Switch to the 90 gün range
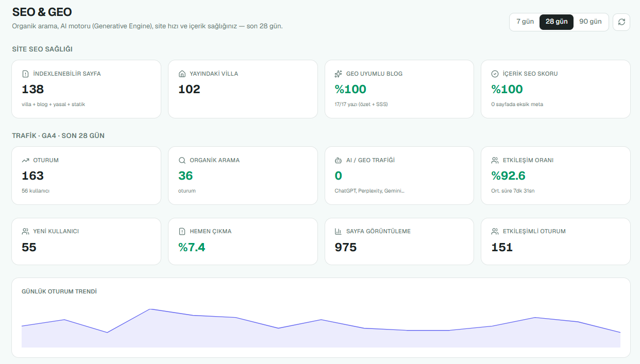 coord(591,22)
